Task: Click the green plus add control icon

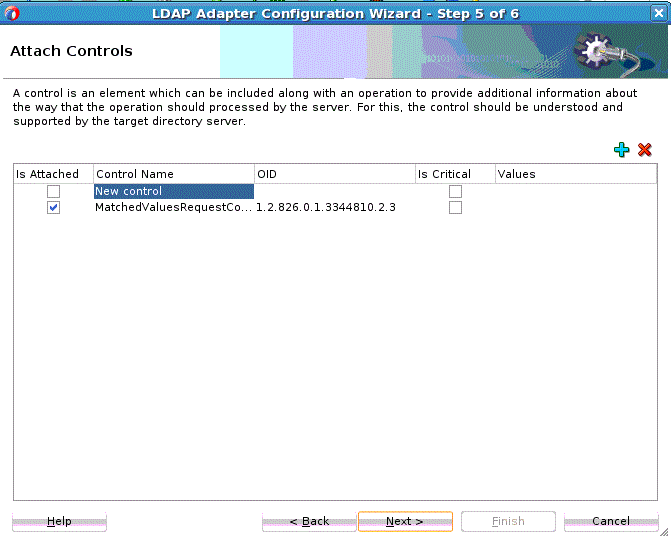Action: tap(621, 150)
